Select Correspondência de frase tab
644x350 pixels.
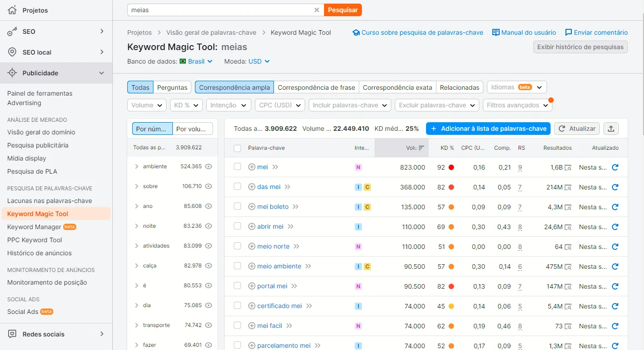[x=316, y=87]
